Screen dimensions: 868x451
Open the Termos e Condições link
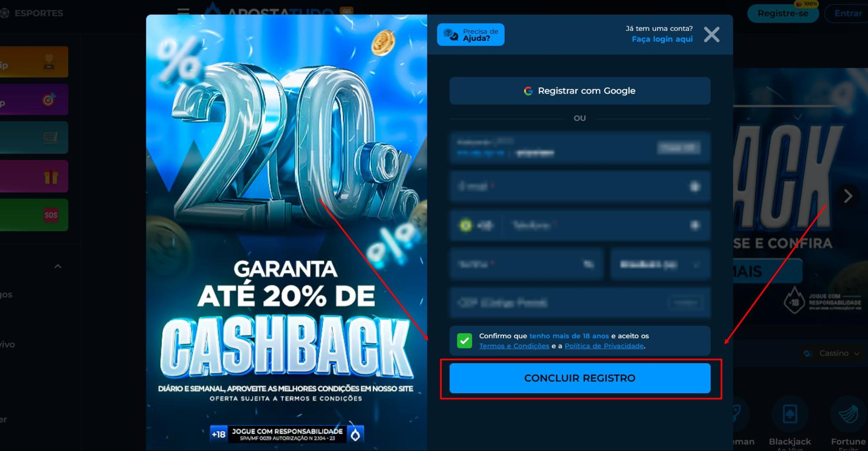click(514, 346)
